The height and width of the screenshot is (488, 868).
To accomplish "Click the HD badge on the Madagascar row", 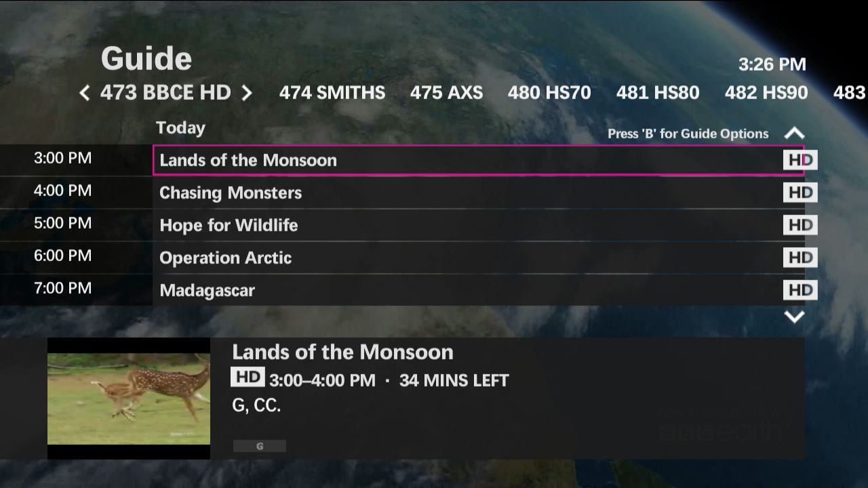I will click(800, 290).
